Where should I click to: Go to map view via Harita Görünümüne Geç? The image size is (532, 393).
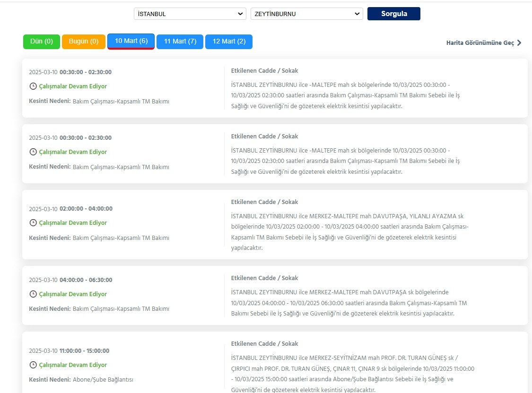[x=480, y=43]
